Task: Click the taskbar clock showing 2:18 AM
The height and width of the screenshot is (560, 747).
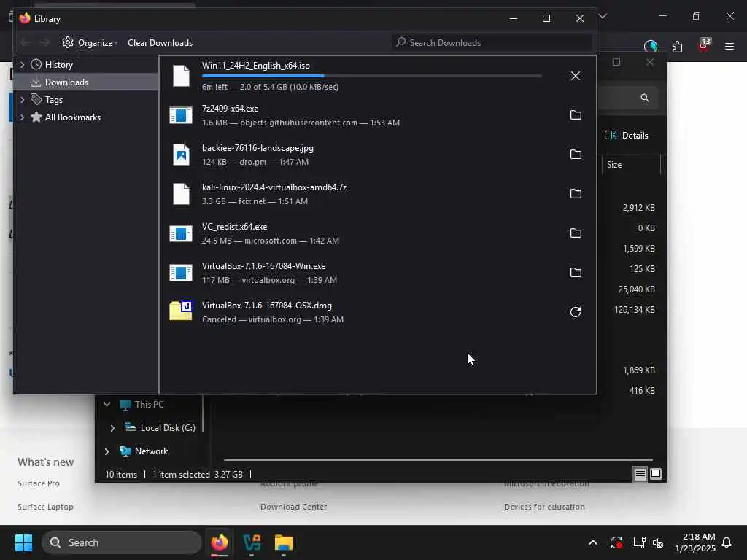Action: (x=694, y=542)
